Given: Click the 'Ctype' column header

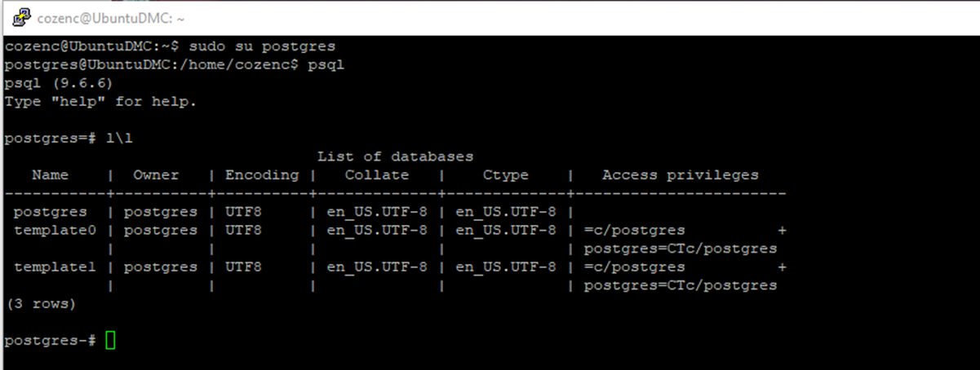Looking at the screenshot, I should 506,175.
